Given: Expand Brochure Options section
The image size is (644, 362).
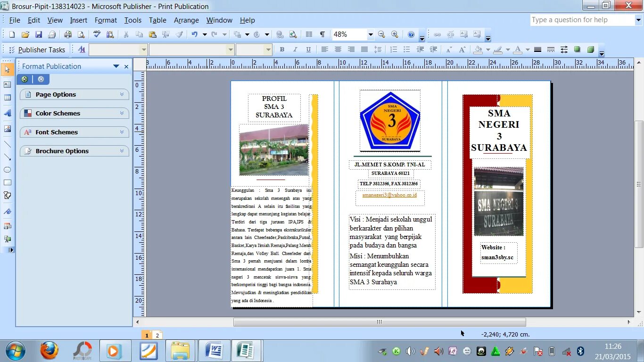Looking at the screenshot, I should [74, 151].
